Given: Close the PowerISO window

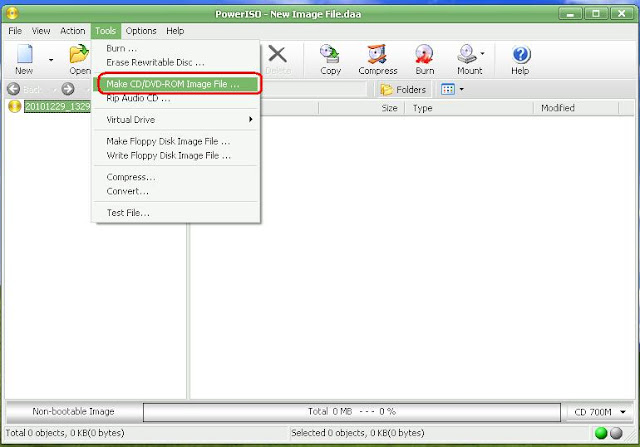Looking at the screenshot, I should click(x=622, y=13).
